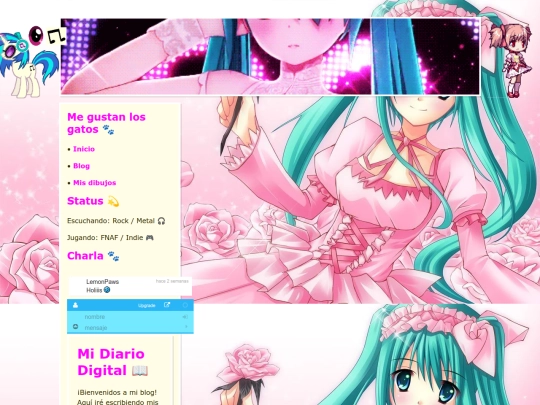Go to the Blog link
This screenshot has width=540, height=405.
coord(81,166)
